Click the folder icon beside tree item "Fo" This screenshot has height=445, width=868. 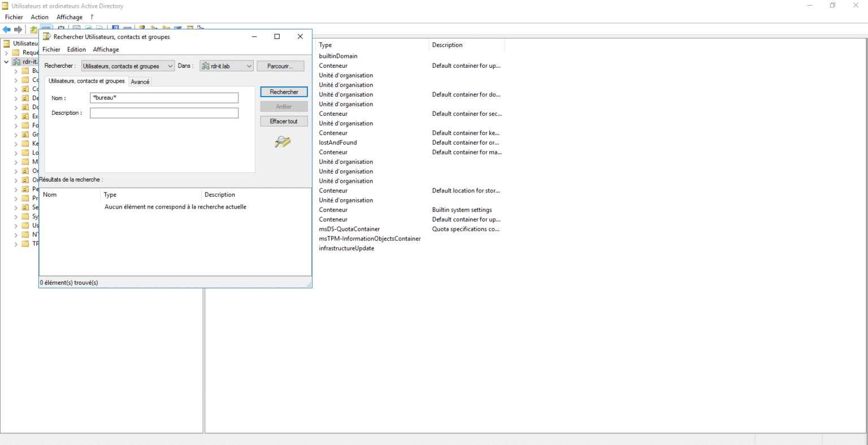(25, 125)
